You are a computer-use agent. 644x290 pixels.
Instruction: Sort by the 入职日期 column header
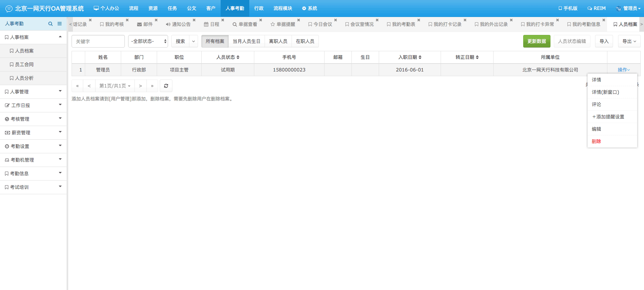pos(410,57)
